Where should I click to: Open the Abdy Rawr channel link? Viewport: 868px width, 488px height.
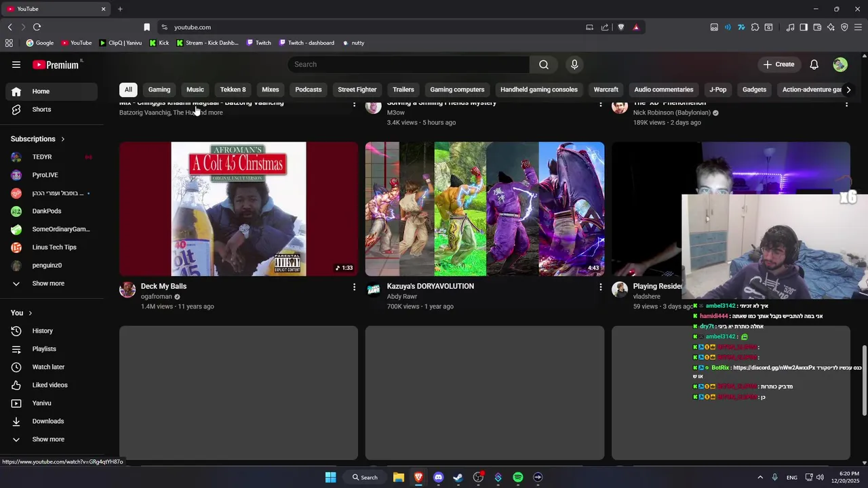tap(402, 297)
